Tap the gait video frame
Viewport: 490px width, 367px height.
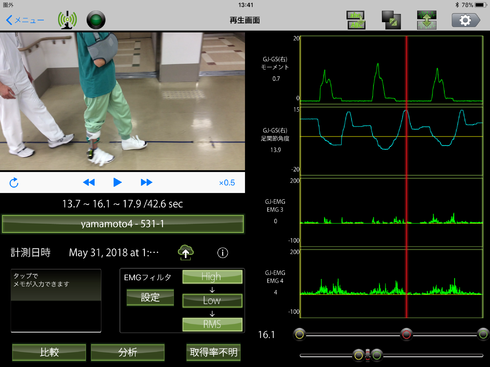(122, 101)
